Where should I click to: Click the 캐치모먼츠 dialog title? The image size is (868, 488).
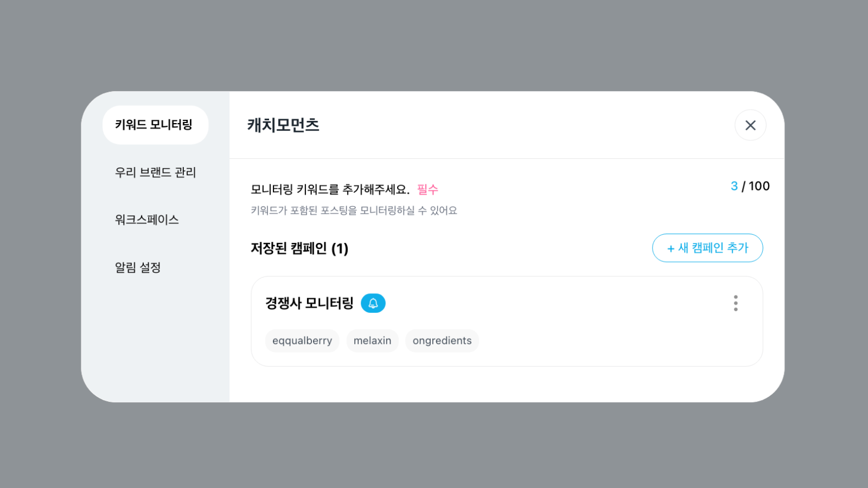[x=283, y=125]
